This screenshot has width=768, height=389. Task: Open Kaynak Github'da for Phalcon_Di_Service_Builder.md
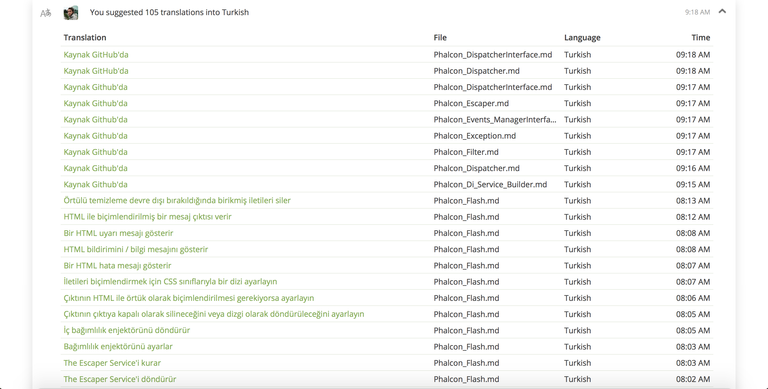pyautogui.click(x=96, y=184)
